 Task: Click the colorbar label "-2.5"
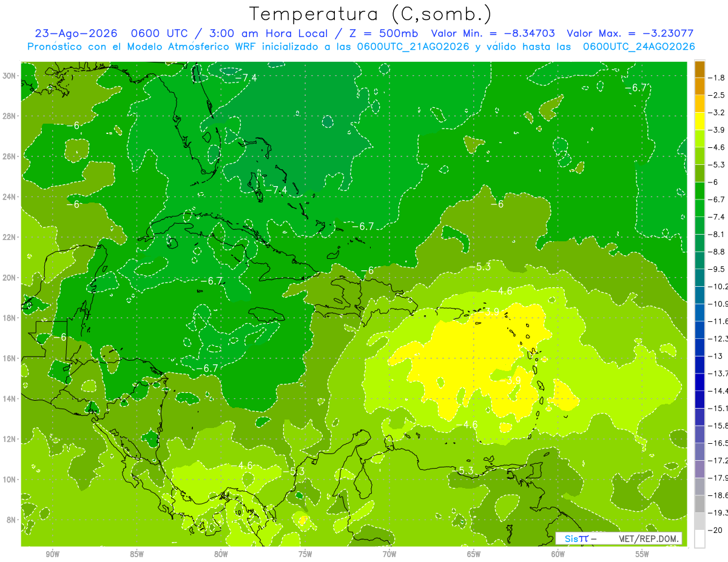[718, 95]
